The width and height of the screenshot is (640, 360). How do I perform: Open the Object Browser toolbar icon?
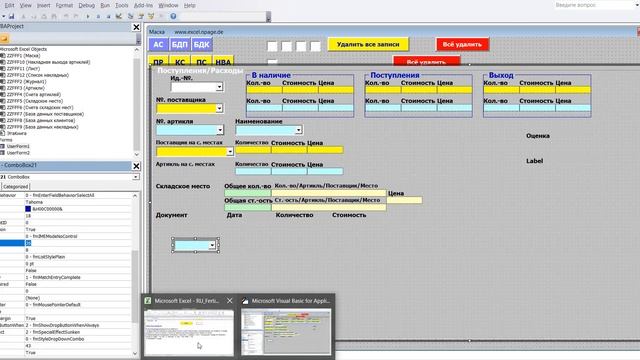151,16
